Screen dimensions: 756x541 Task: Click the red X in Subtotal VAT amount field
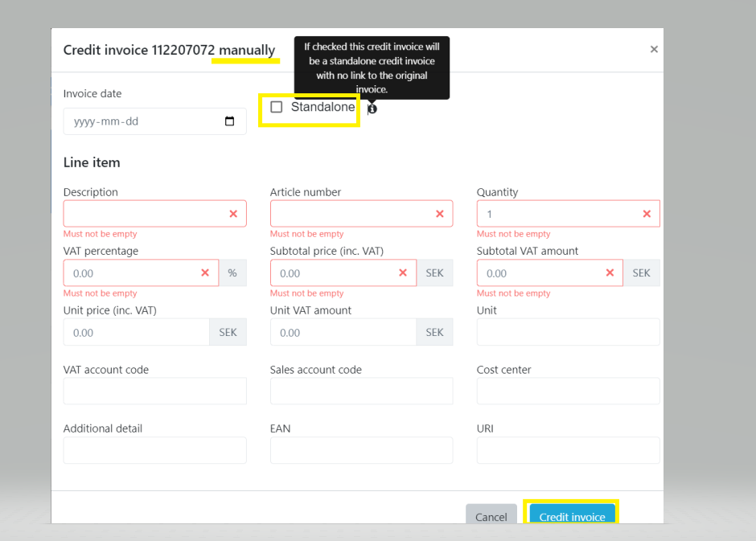[x=610, y=273]
